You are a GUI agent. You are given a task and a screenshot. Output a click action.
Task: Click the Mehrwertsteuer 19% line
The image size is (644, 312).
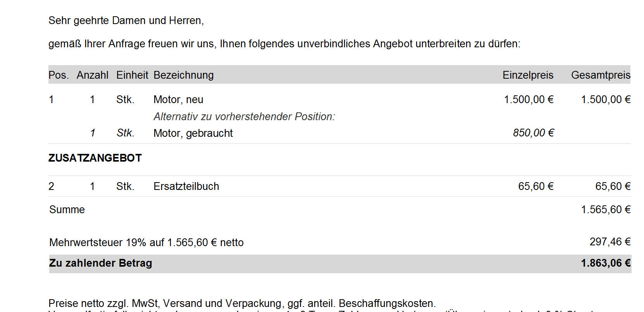point(146,243)
